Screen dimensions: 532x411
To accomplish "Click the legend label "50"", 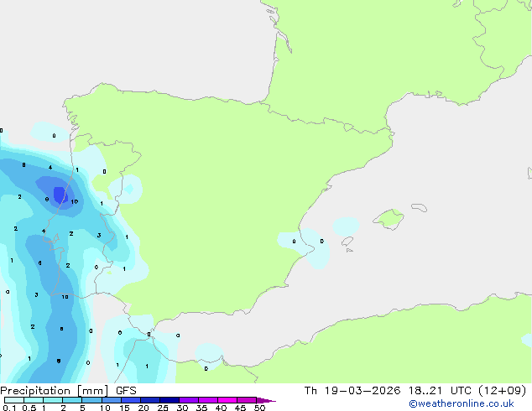I will point(259,408).
